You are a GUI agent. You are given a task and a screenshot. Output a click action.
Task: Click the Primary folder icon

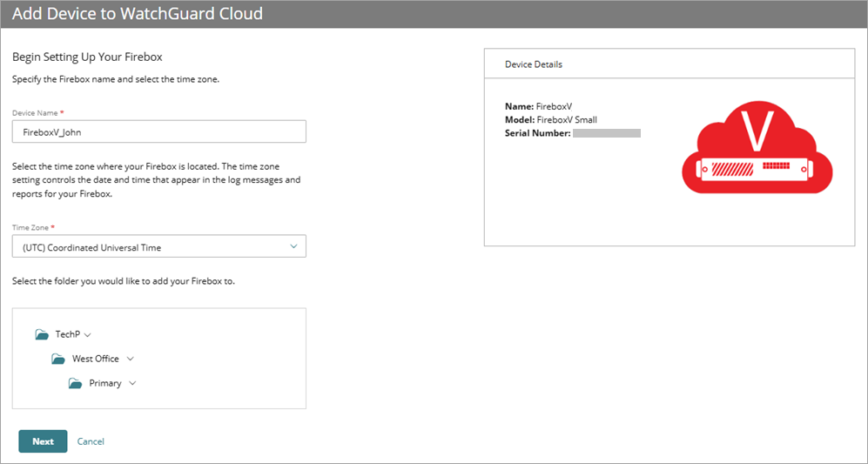coord(75,383)
